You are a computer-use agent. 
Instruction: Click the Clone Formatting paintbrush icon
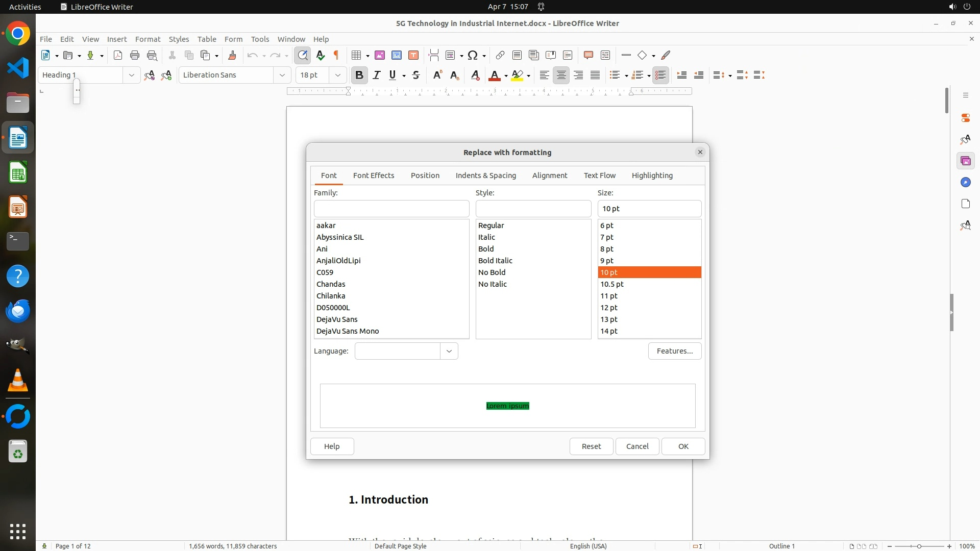coord(232,55)
